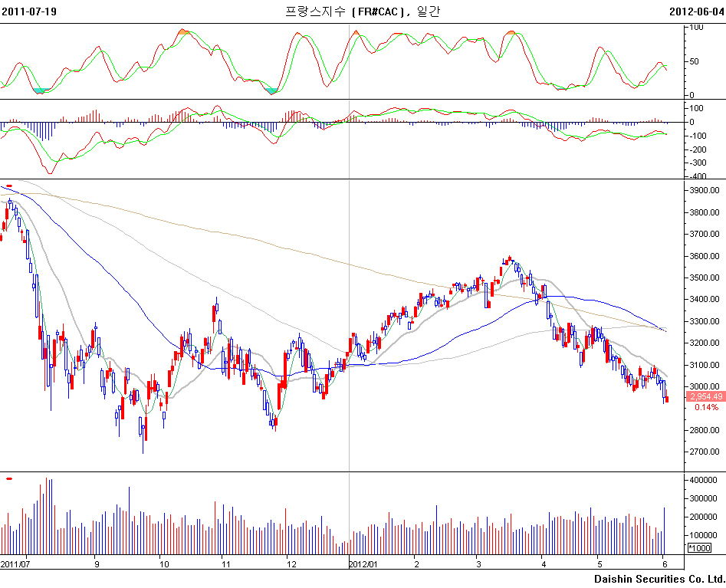The image size is (726, 588).
Task: Click the 100 label on stochastic axis
Action: (x=697, y=27)
